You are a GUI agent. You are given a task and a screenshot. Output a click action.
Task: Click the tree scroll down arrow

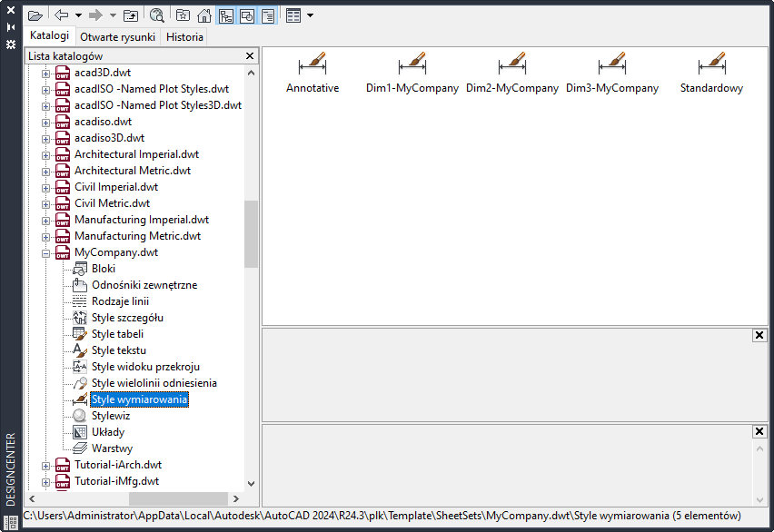pos(251,484)
